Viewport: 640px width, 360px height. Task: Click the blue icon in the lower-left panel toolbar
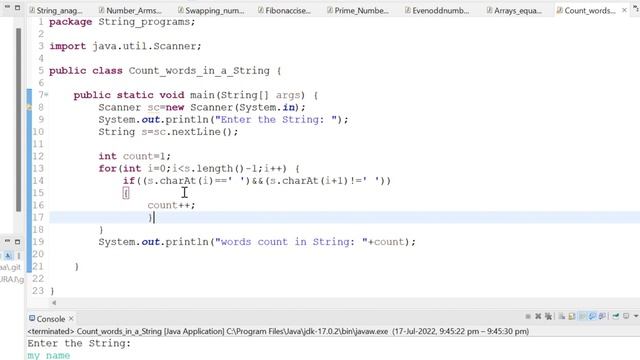tap(8, 256)
